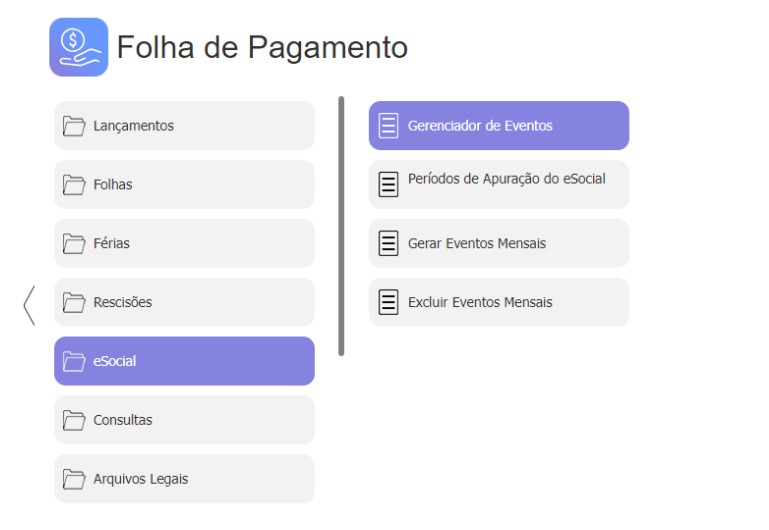Image resolution: width=769 pixels, height=530 pixels.
Task: Go back using the left chevron arrow
Action: point(29,305)
